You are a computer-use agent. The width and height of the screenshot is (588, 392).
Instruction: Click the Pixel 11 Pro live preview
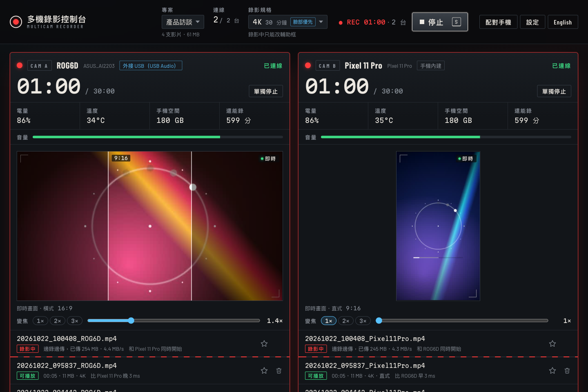[x=438, y=226]
